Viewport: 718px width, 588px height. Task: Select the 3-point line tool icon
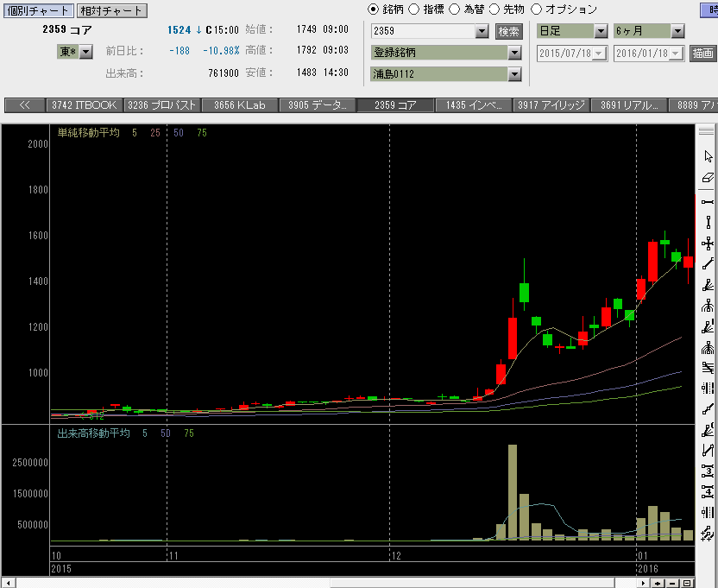[x=708, y=471]
